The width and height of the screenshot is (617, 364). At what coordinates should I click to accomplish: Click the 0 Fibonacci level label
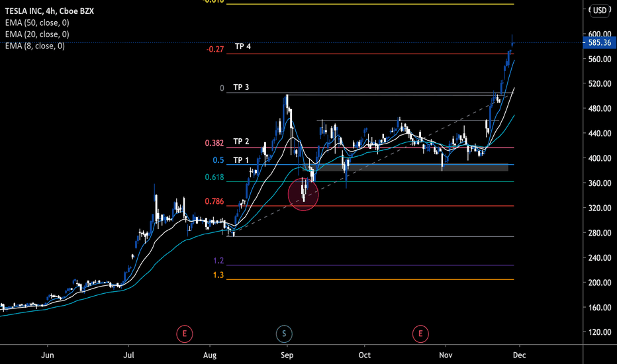[222, 89]
